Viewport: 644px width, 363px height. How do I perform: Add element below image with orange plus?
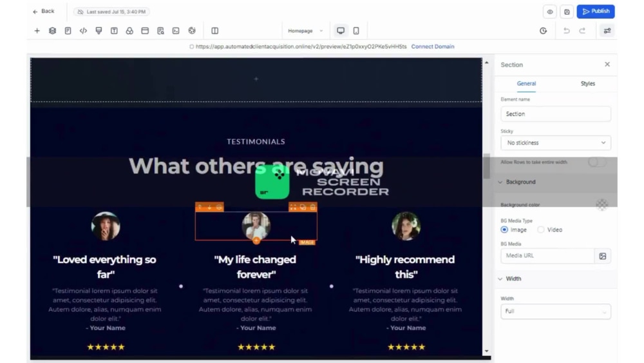(256, 240)
